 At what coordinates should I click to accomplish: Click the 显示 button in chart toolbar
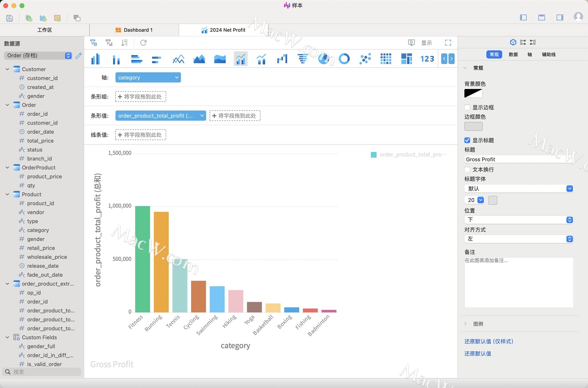click(x=426, y=43)
